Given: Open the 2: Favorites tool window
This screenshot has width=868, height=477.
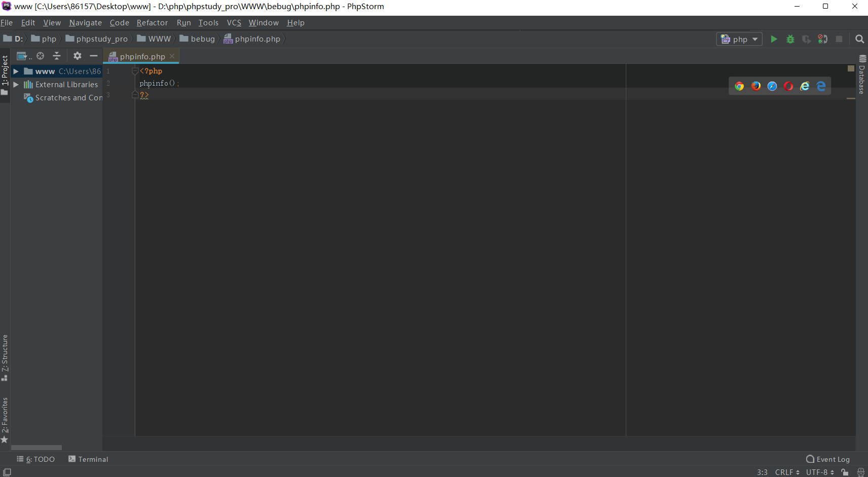Looking at the screenshot, I should tap(5, 420).
